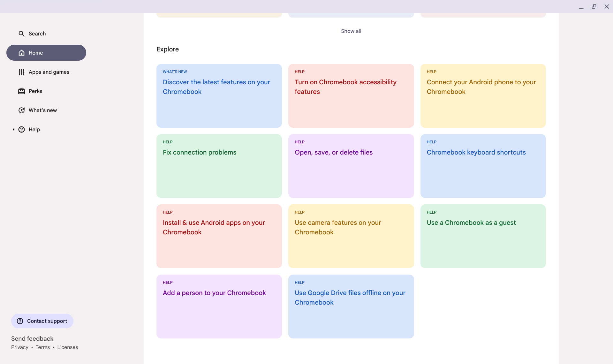Screen dimensions: 613x364
Task: Click the Contact support question icon
Action: click(20, 321)
